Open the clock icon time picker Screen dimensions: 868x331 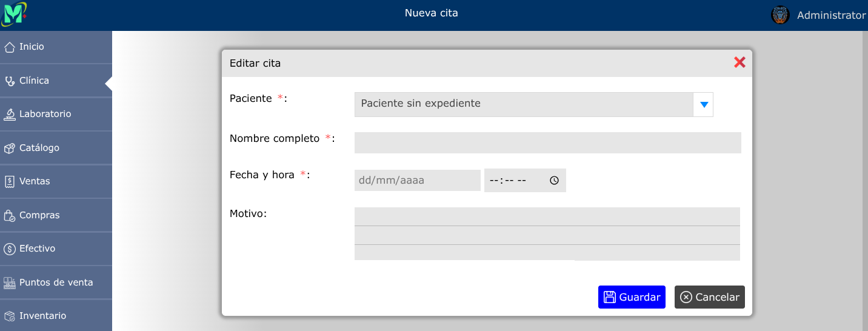[554, 181]
